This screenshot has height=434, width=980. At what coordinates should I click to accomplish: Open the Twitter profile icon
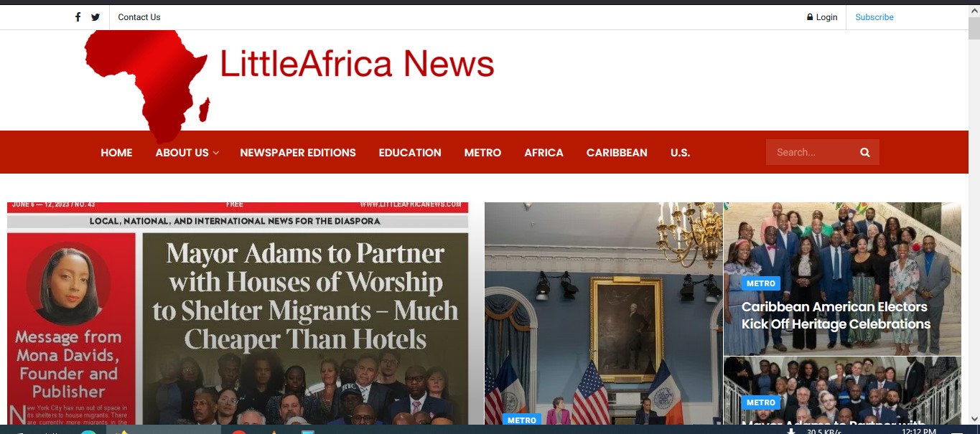(95, 17)
